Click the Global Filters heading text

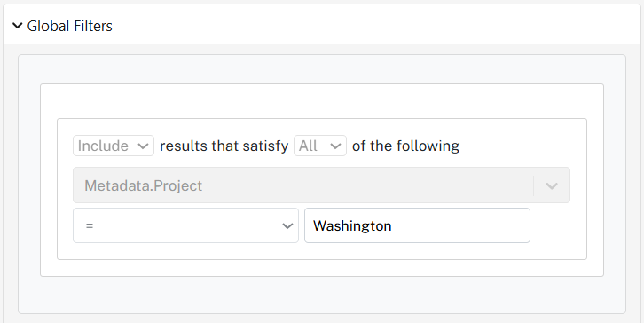pyautogui.click(x=69, y=26)
